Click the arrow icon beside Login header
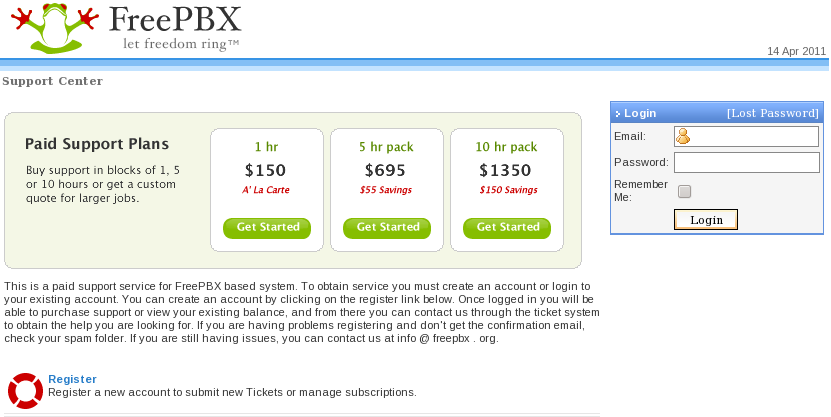 [x=618, y=114]
